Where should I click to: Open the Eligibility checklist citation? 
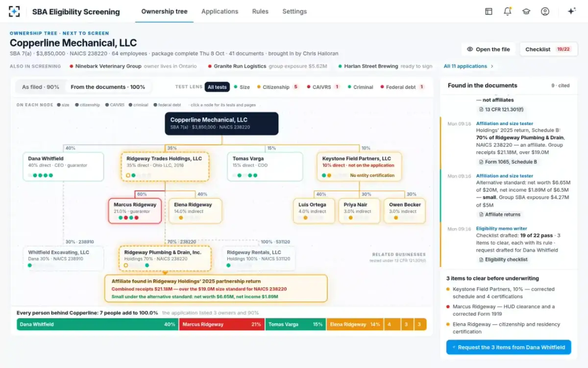[x=503, y=260]
